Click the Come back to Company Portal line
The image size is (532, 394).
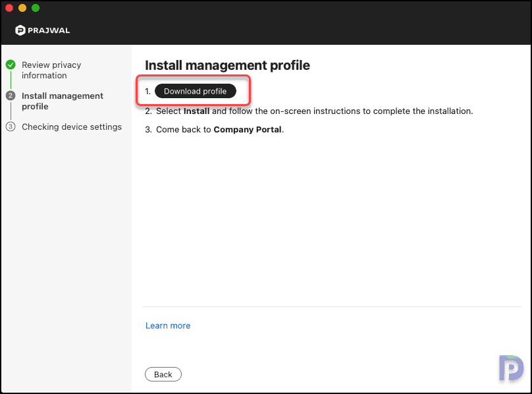pos(215,129)
